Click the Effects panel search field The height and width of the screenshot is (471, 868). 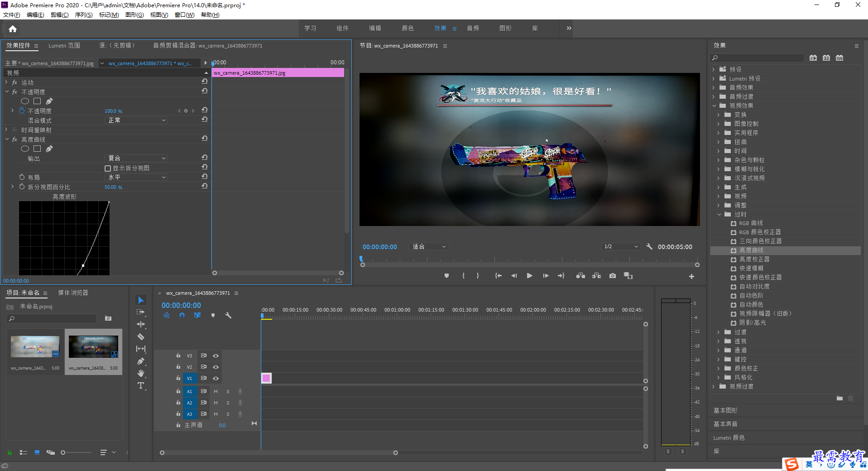[757, 58]
